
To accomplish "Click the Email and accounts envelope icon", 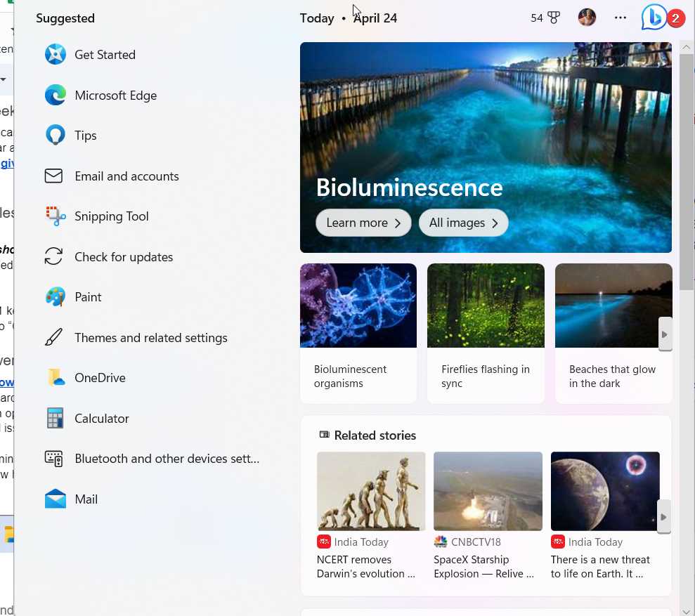I will [x=53, y=176].
